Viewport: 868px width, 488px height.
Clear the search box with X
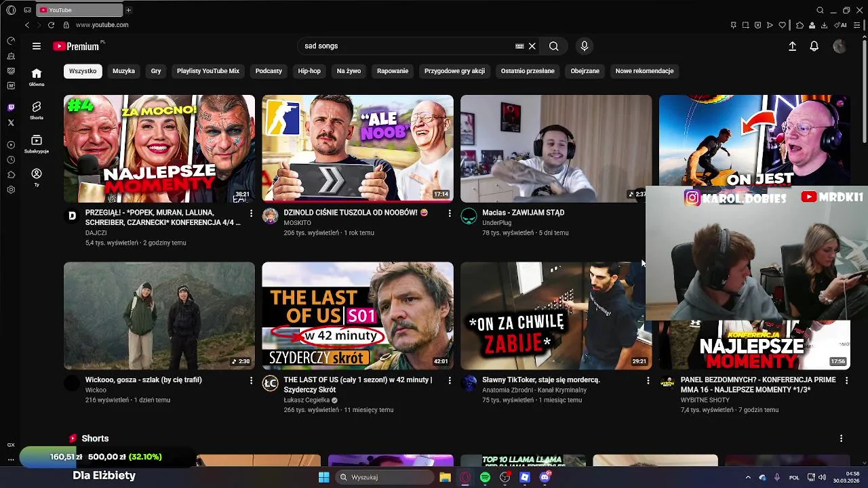pyautogui.click(x=532, y=46)
